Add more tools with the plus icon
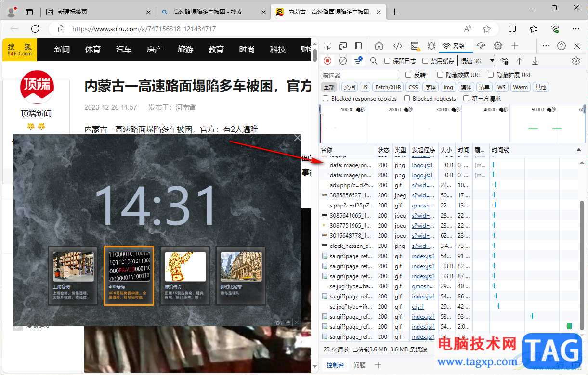This screenshot has height=375, width=588. pyautogui.click(x=515, y=46)
